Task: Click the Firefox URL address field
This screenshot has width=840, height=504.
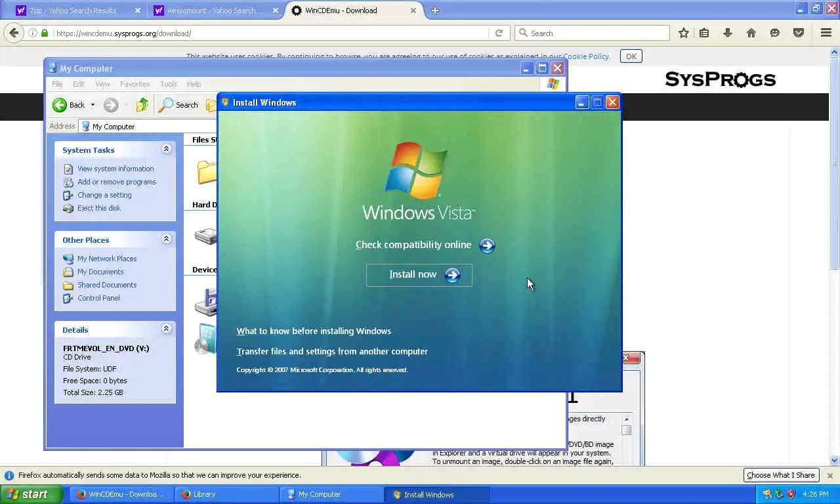Action: (270, 33)
